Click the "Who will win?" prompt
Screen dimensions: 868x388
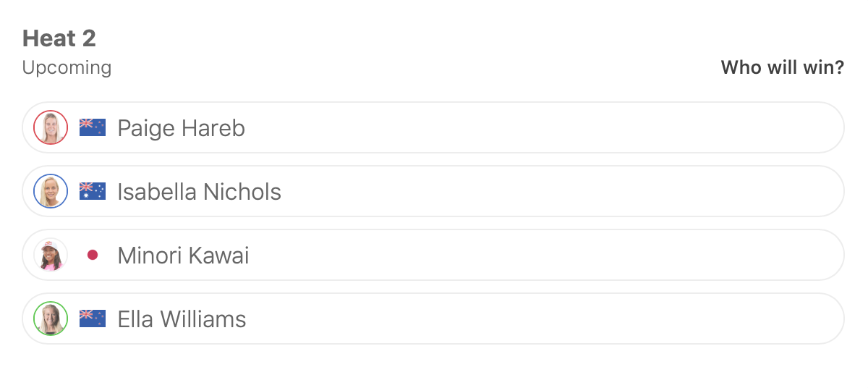(x=782, y=68)
